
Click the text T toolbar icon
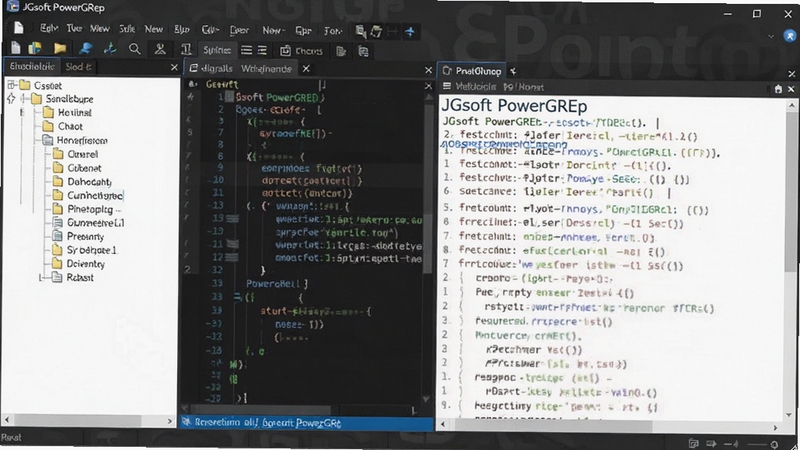186,49
